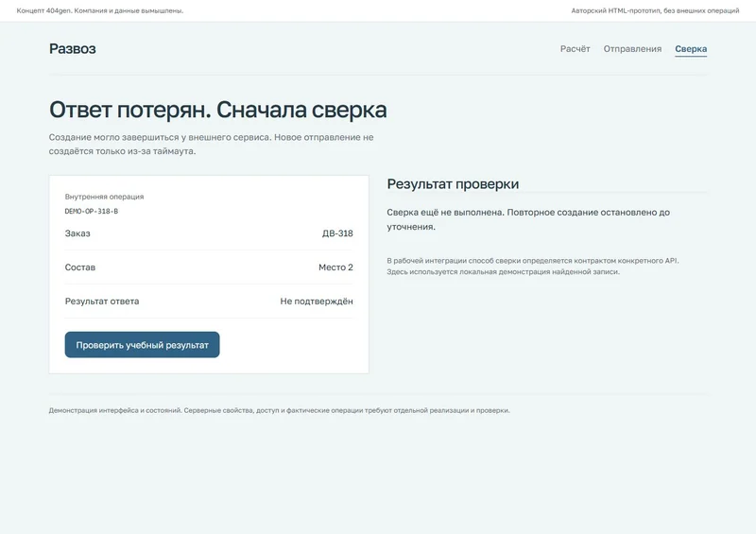Click the Результат проверки heading
The image size is (756, 534).
point(453,183)
